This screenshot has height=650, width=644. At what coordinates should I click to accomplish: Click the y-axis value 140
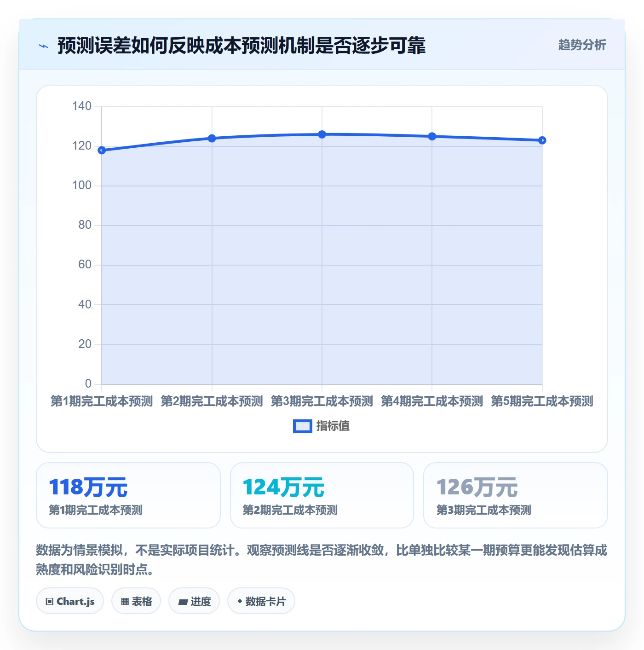coord(82,106)
